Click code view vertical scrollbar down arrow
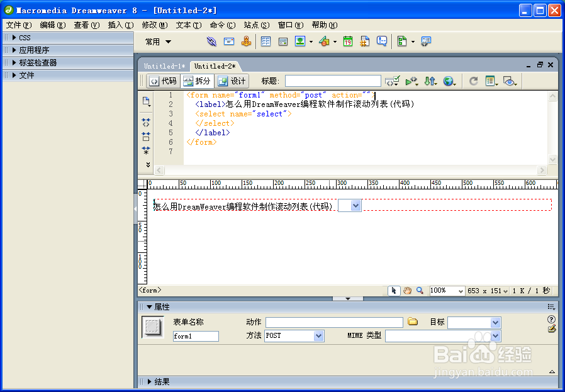565x392 pixels. [552, 159]
